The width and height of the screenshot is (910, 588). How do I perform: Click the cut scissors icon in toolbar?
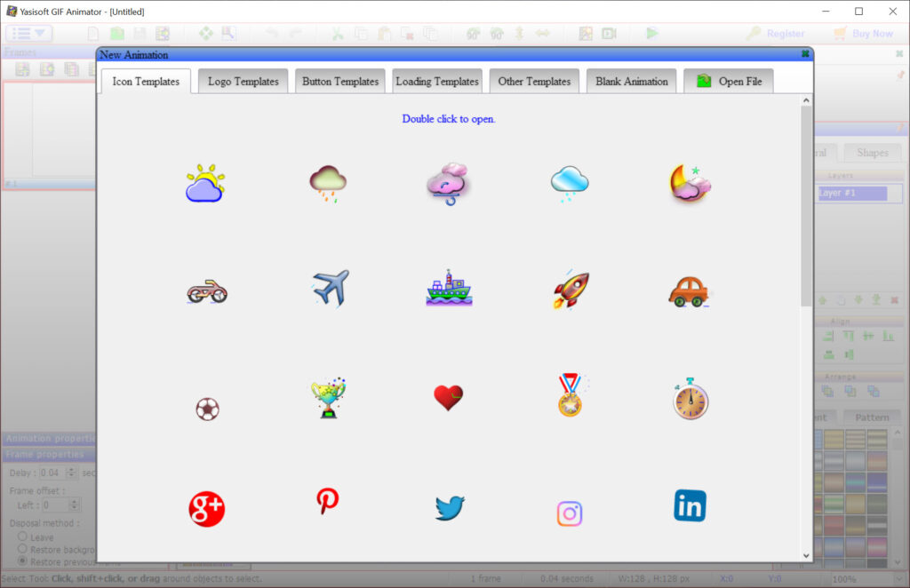click(x=337, y=34)
